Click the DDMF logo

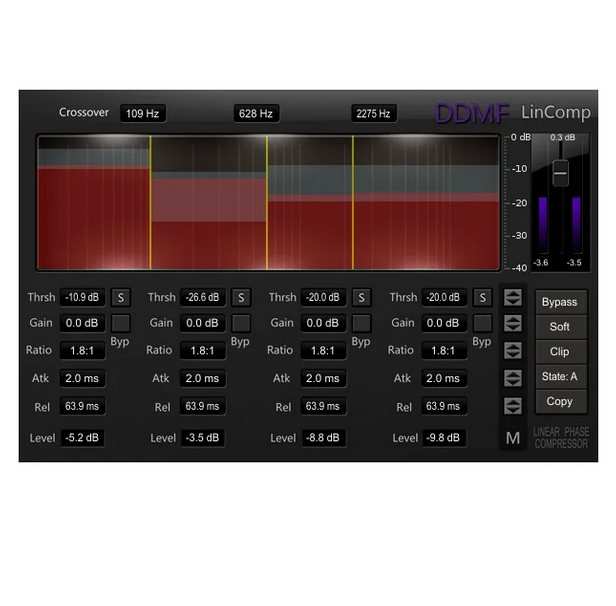coord(472,113)
